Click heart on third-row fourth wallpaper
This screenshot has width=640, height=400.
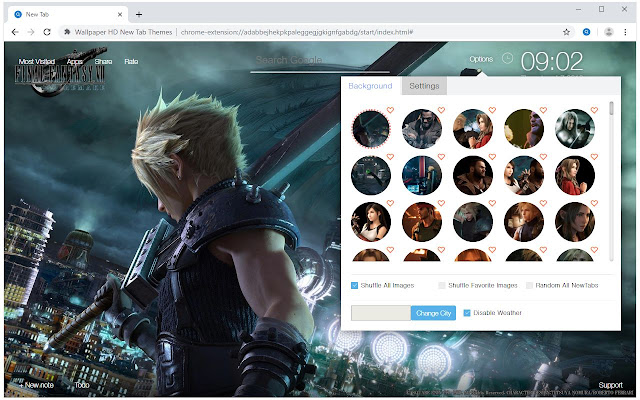pos(543,203)
